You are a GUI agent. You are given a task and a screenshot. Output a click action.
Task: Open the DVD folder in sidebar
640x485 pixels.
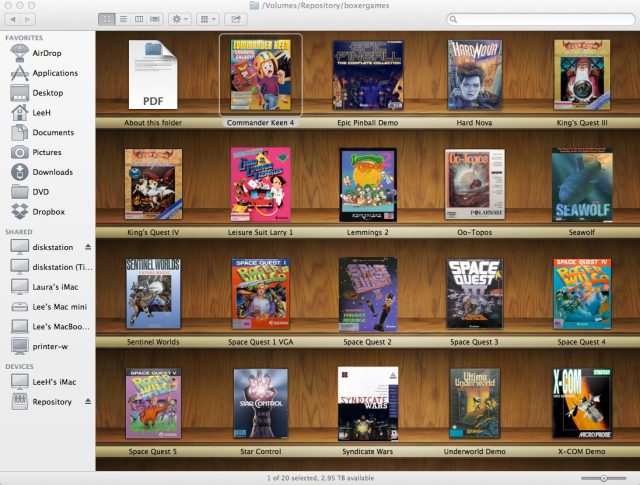pos(30,192)
